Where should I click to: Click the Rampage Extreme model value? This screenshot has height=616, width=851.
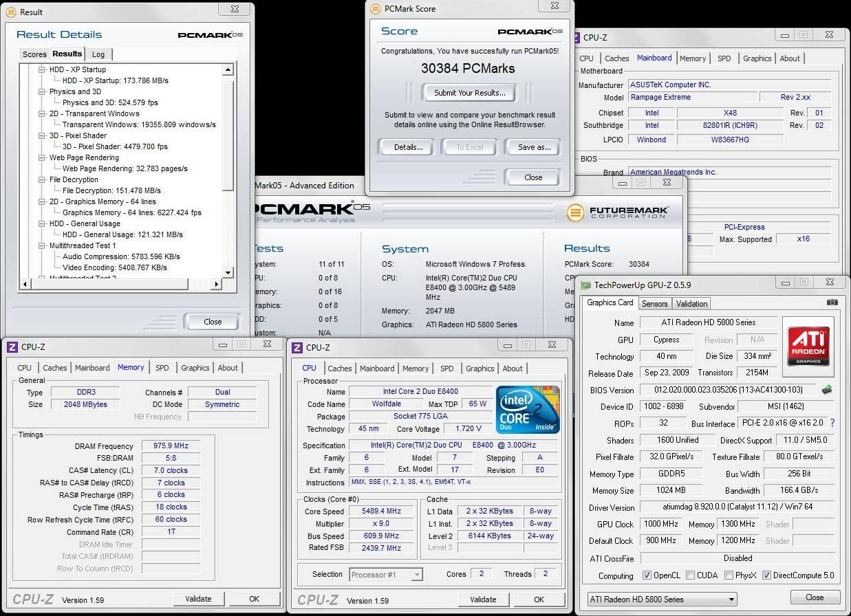pyautogui.click(x=692, y=98)
